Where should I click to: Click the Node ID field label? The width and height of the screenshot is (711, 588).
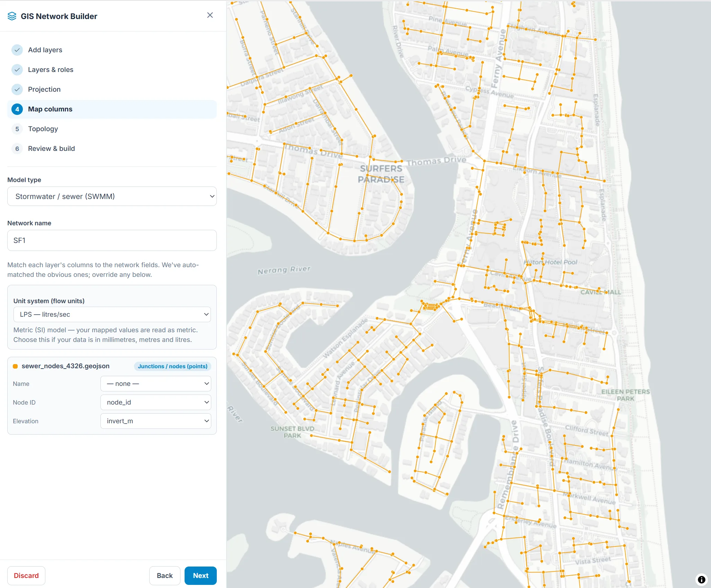click(x=24, y=402)
